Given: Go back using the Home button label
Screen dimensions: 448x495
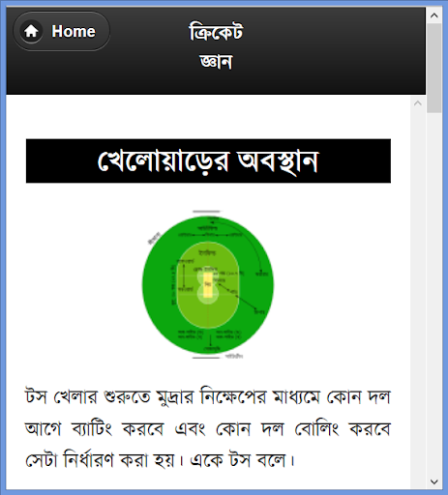Looking at the screenshot, I should tap(74, 31).
